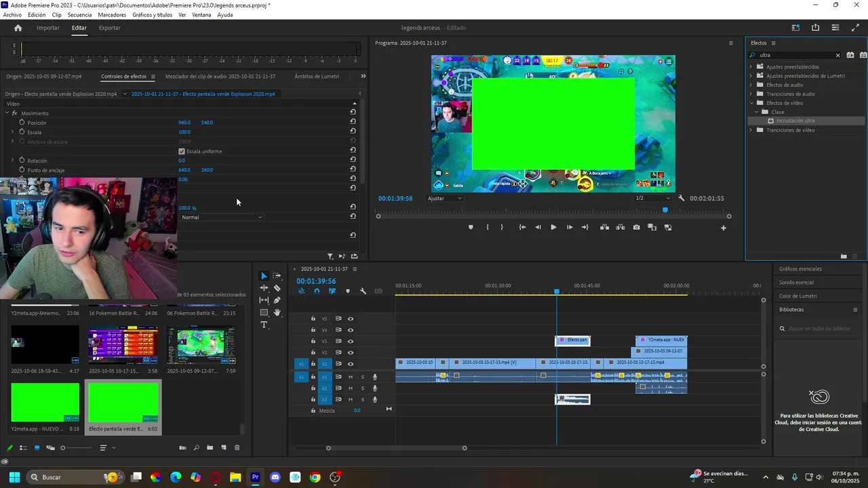
Task: Open the Sonido esencial panel
Action: (x=796, y=283)
